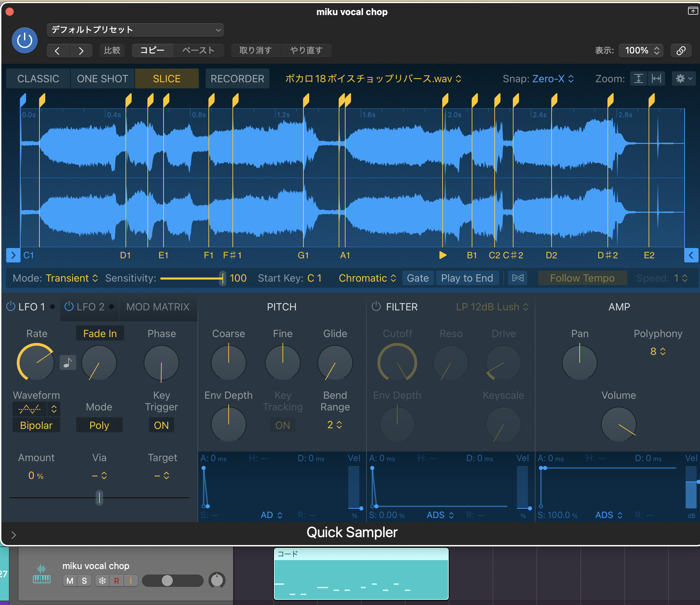Open the MOD MATRIX tab
This screenshot has width=700, height=605.
158,307
